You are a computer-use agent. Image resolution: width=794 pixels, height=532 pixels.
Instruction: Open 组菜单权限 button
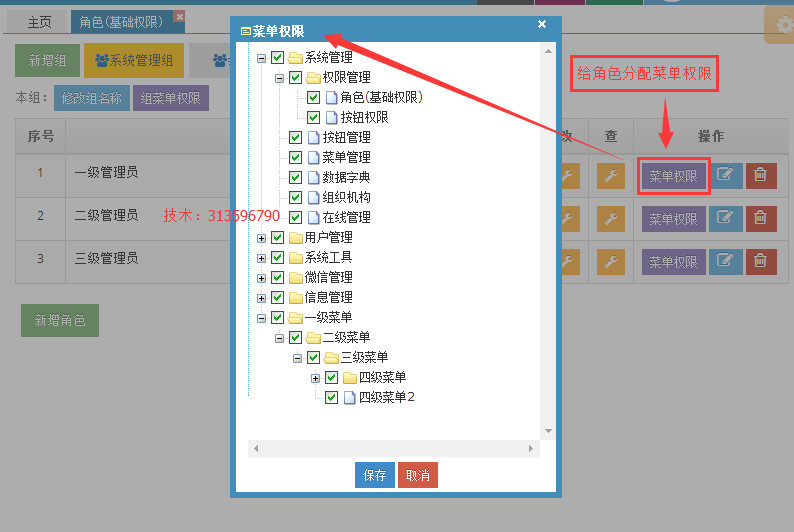(171, 98)
